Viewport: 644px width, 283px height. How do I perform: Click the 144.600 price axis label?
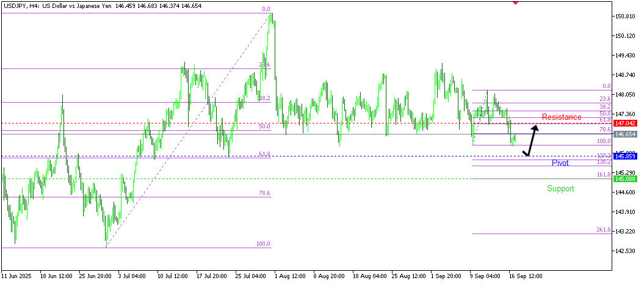click(x=625, y=192)
